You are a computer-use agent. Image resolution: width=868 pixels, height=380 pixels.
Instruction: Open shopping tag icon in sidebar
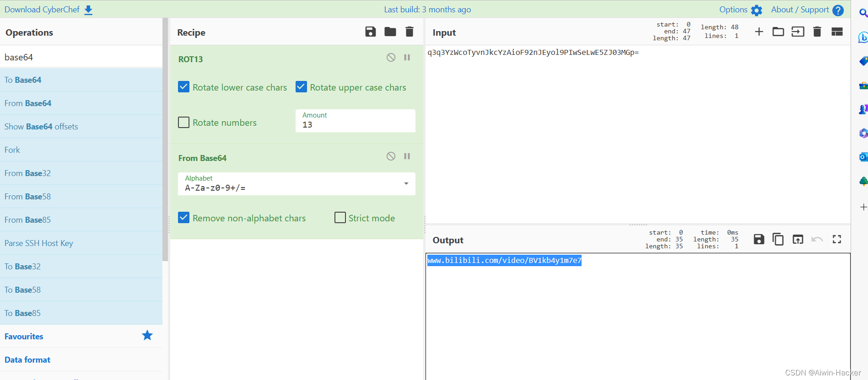pos(863,61)
